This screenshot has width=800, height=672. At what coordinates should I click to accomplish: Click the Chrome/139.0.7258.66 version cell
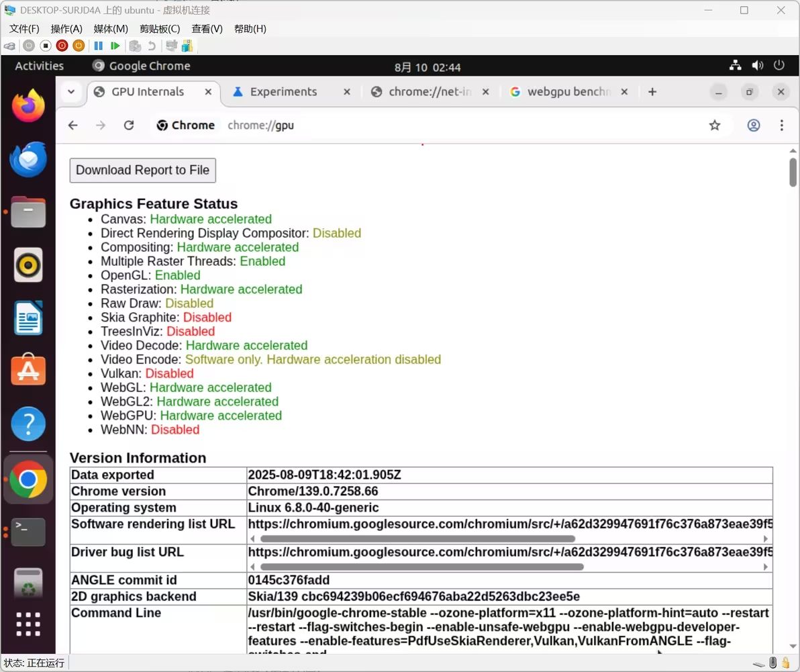coord(509,491)
